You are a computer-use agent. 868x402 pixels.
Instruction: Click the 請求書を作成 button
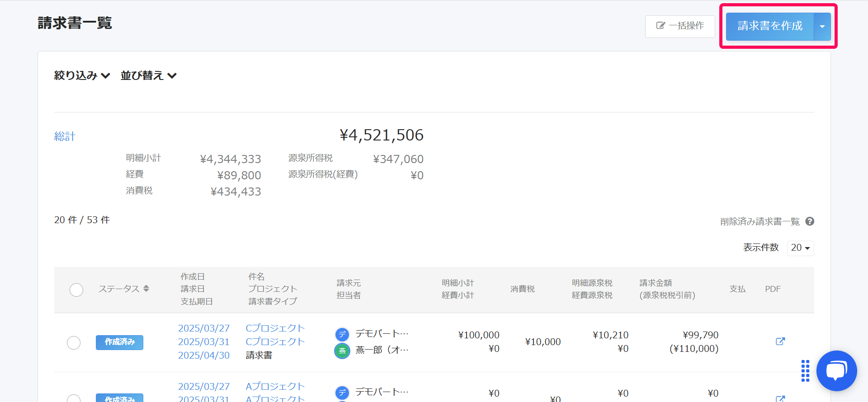769,26
